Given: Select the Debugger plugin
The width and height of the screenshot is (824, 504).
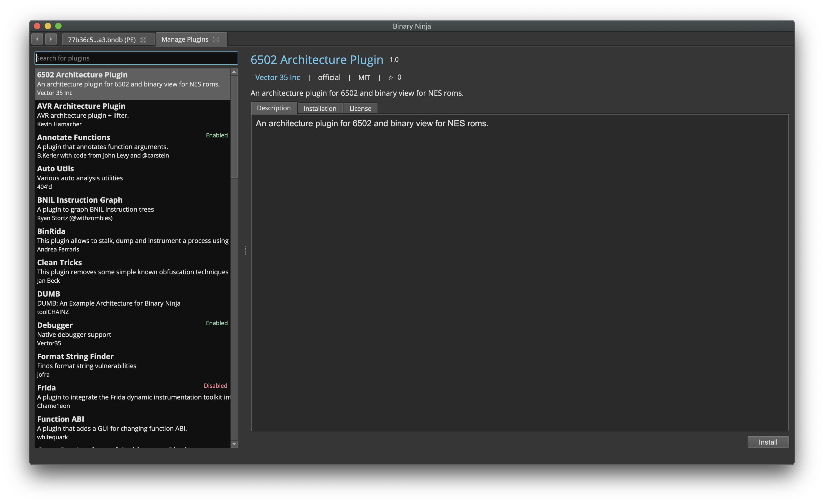Looking at the screenshot, I should (x=133, y=334).
